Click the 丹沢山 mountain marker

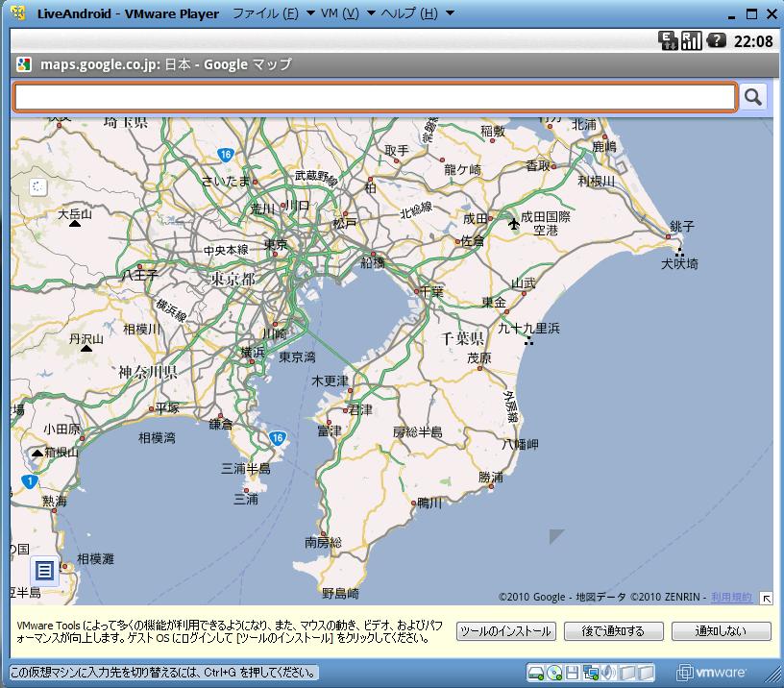click(x=86, y=348)
